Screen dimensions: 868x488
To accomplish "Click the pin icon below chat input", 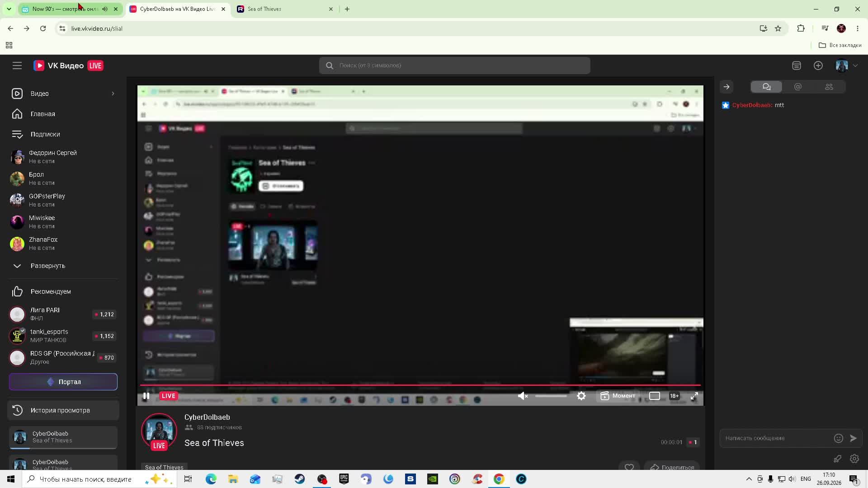I will (837, 459).
